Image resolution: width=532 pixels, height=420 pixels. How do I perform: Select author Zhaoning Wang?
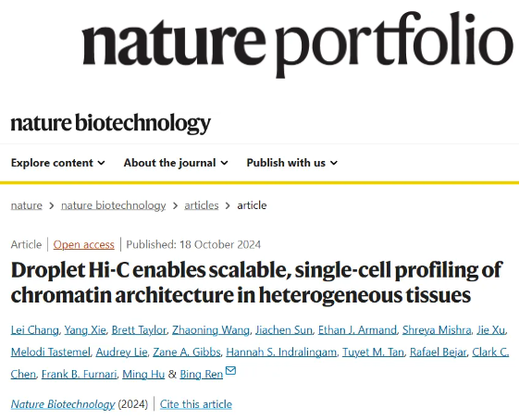pyautogui.click(x=211, y=330)
